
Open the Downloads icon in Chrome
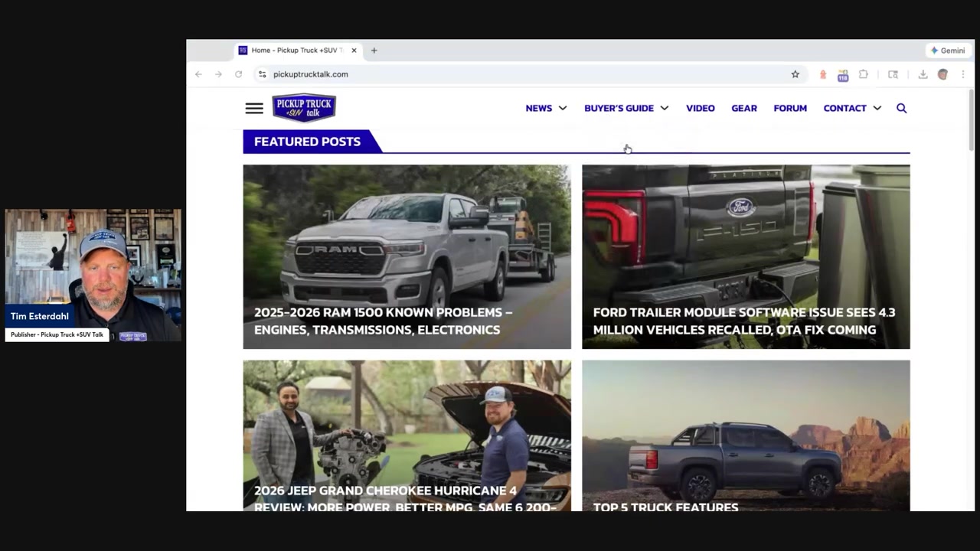(x=923, y=74)
